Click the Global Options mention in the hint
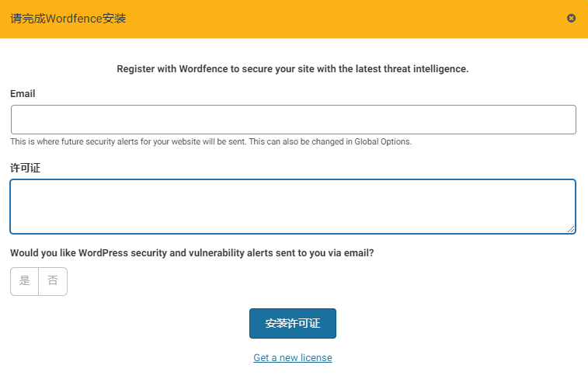 (382, 141)
